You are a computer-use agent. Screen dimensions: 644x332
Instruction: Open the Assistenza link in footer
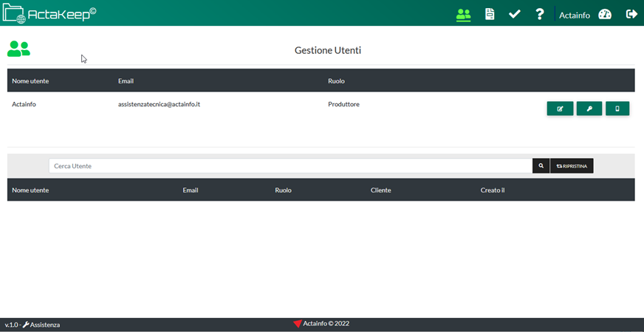[x=41, y=325]
